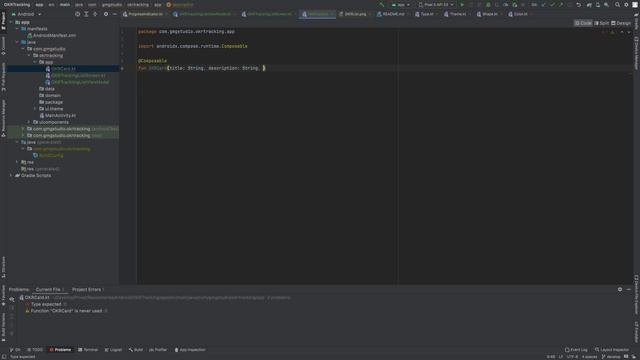Screen dimensions: 640x360
Task: Collapse the java folder node
Action: click(x=17, y=42)
